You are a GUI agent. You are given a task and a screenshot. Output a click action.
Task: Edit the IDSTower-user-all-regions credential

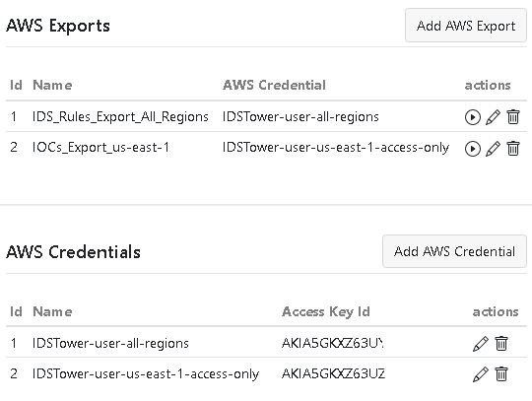pyautogui.click(x=481, y=344)
